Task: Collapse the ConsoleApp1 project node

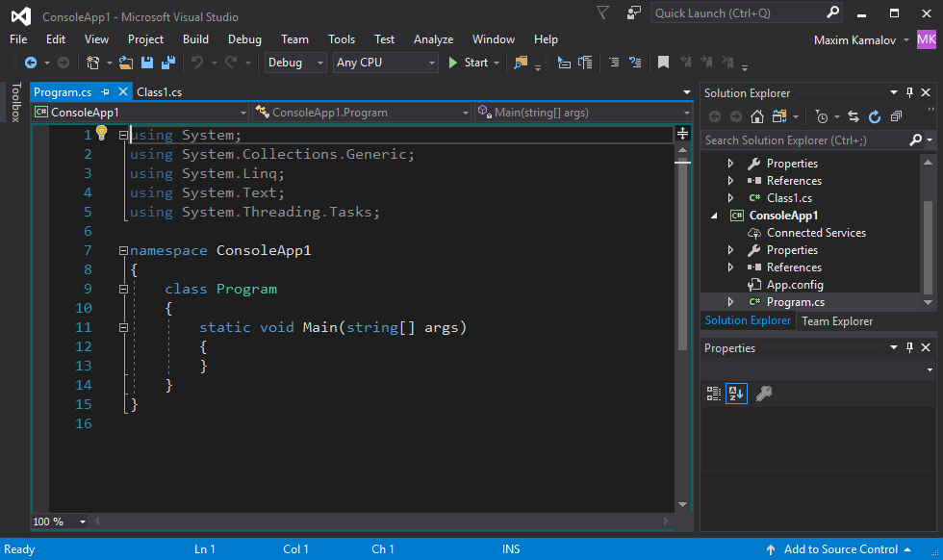Action: [x=714, y=216]
